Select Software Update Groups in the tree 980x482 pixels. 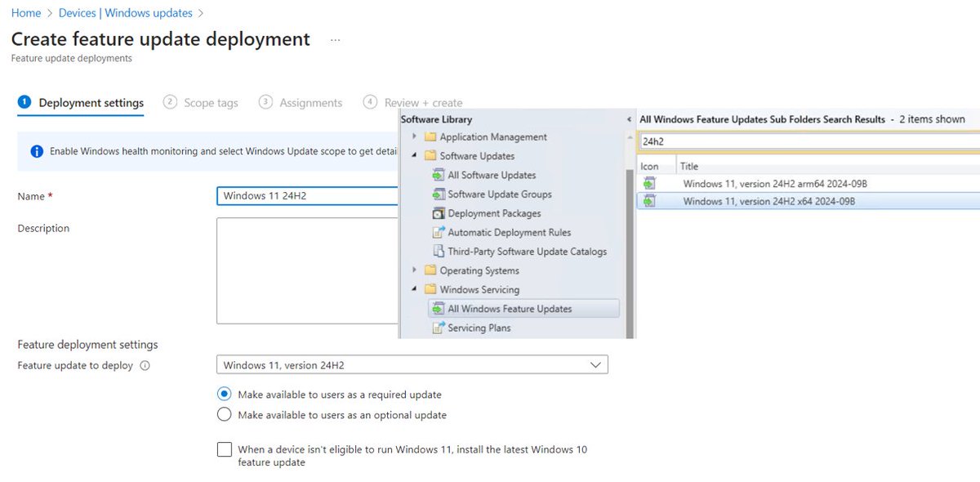(x=500, y=194)
